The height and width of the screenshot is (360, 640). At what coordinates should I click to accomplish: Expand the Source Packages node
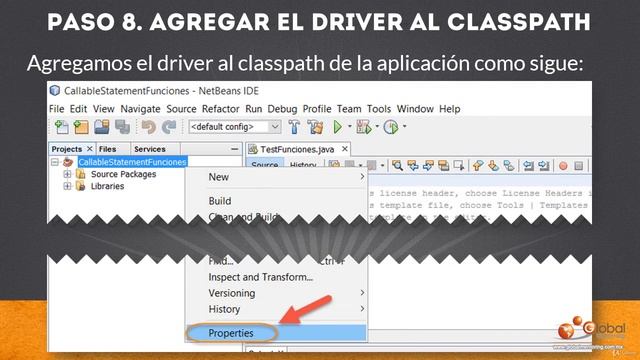[x=67, y=174]
